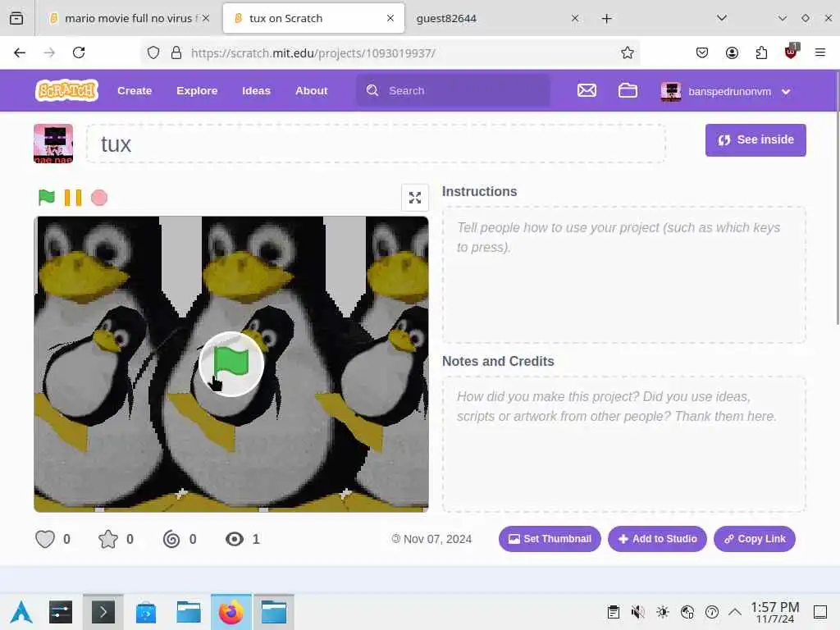This screenshot has height=630, width=840.
Task: Open the Firefox hamburger menu
Action: pos(820,52)
